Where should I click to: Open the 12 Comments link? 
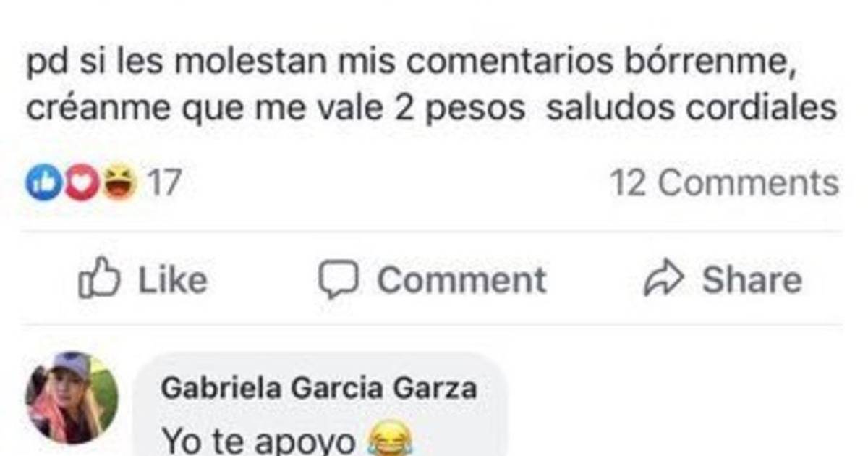(724, 183)
